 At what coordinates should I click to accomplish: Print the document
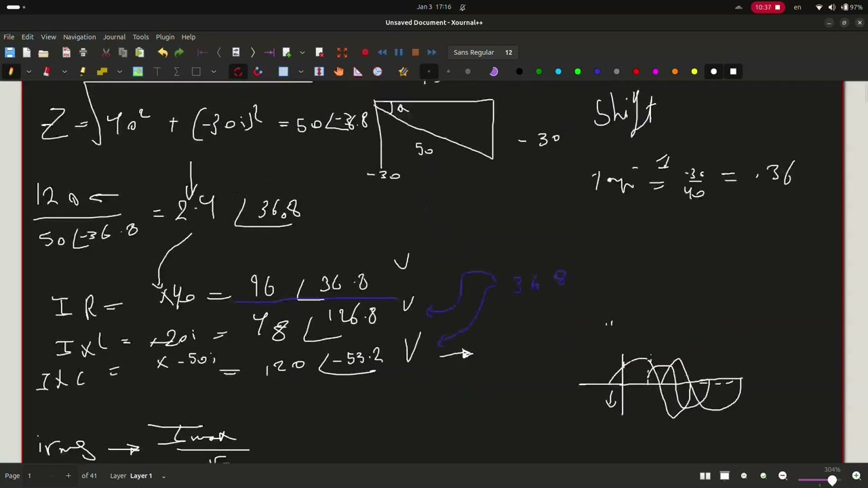pyautogui.click(x=83, y=52)
